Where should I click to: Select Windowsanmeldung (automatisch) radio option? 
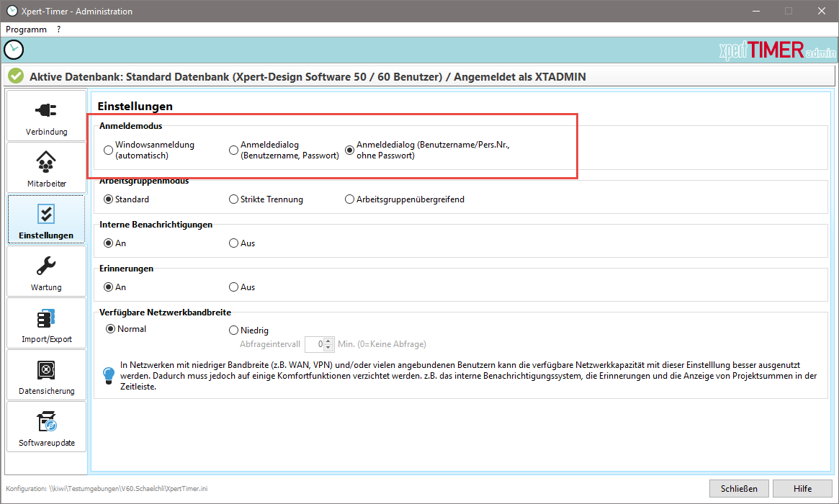109,150
